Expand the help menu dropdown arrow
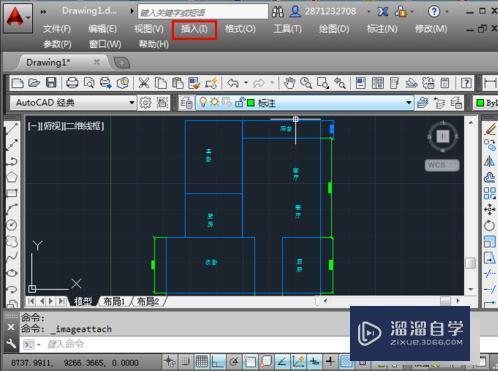 (x=447, y=12)
